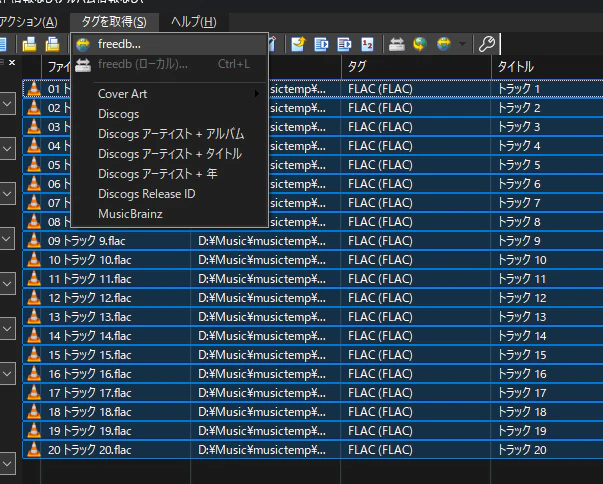Click title cell トラック 5

click(547, 165)
